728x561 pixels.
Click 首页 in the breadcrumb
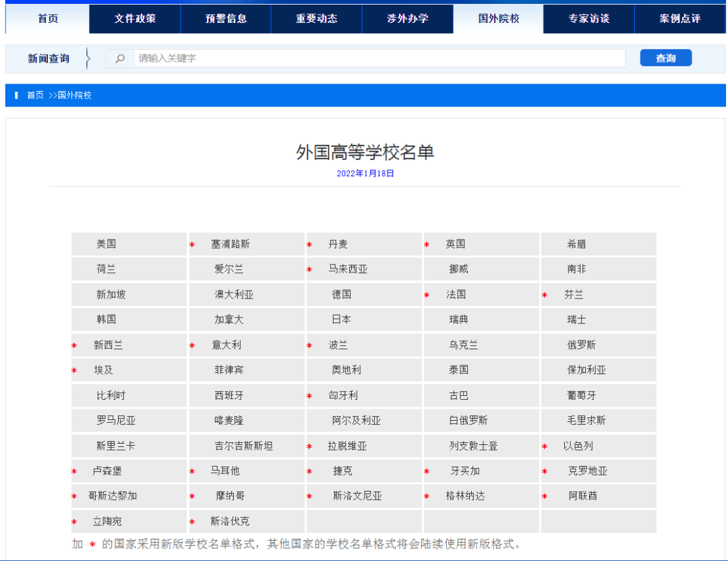(35, 96)
